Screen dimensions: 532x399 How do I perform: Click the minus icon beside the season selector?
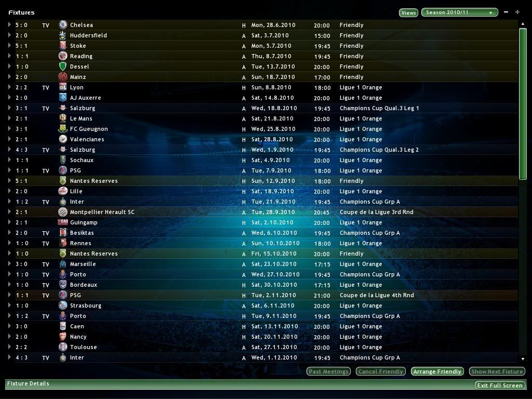pyautogui.click(x=506, y=12)
